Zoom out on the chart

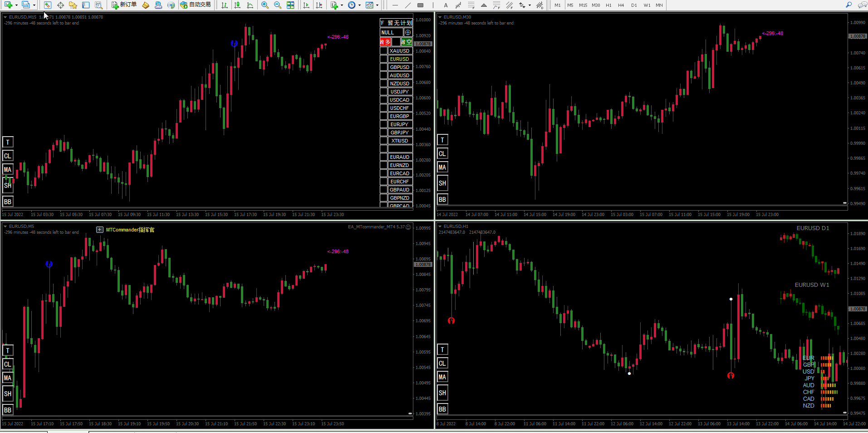tap(278, 5)
